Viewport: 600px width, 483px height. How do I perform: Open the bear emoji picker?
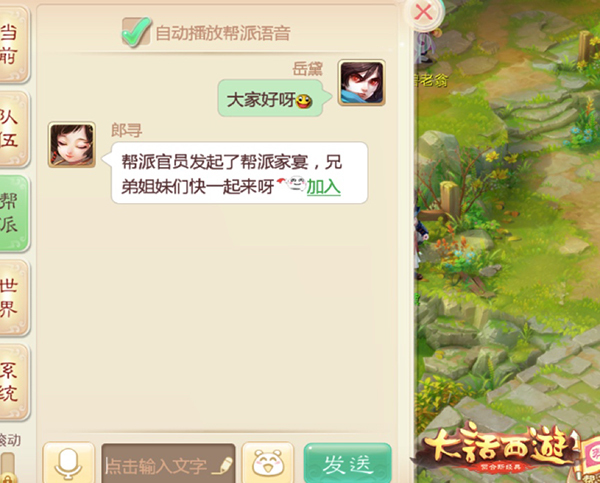click(267, 463)
